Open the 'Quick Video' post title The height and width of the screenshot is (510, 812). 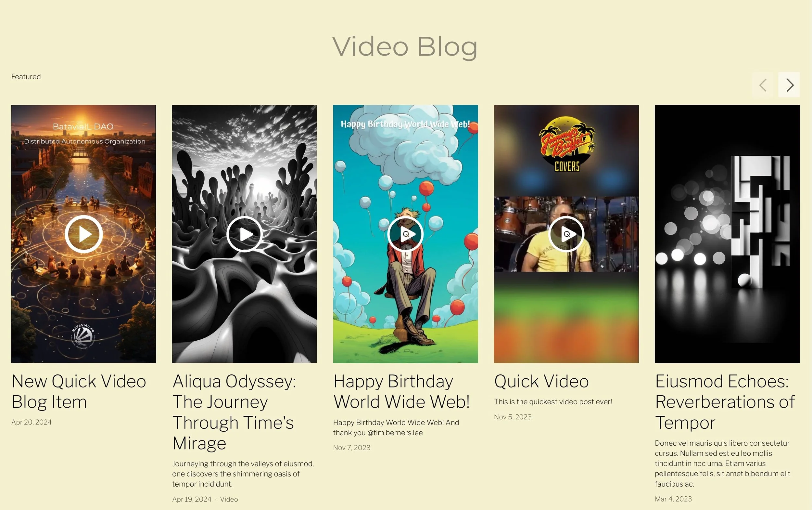(x=541, y=382)
